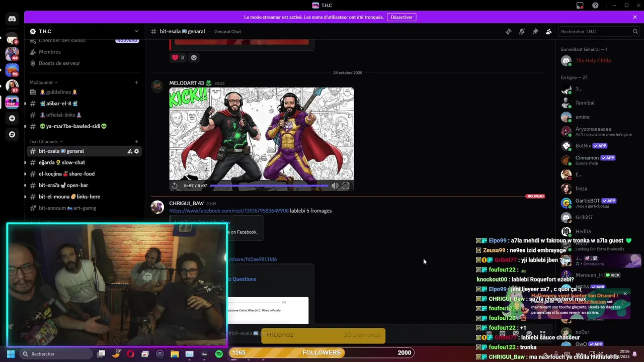Image resolution: width=644 pixels, height=362 pixels.
Task: Click MELODART 43 username
Action: pos(187,83)
